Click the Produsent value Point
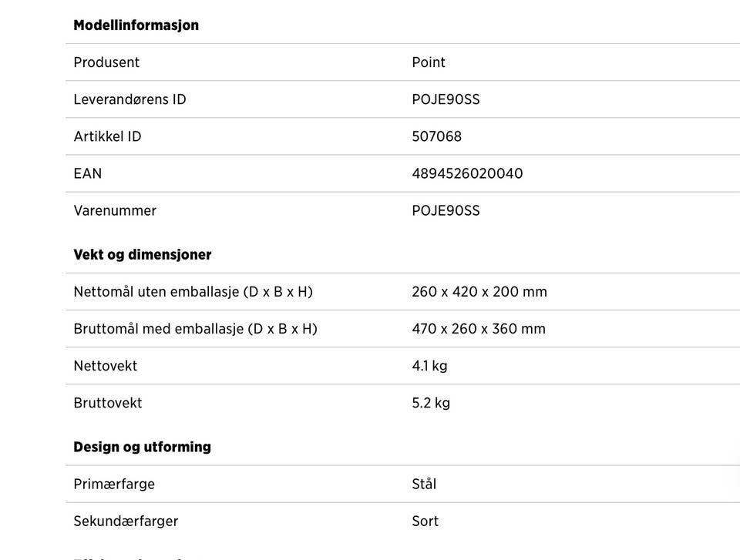The image size is (740, 560). tap(429, 62)
